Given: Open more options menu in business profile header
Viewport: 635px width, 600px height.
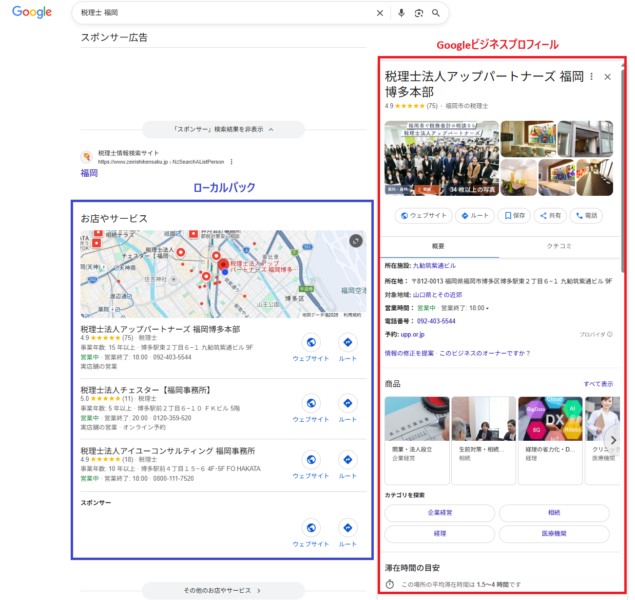Looking at the screenshot, I should pos(591,76).
